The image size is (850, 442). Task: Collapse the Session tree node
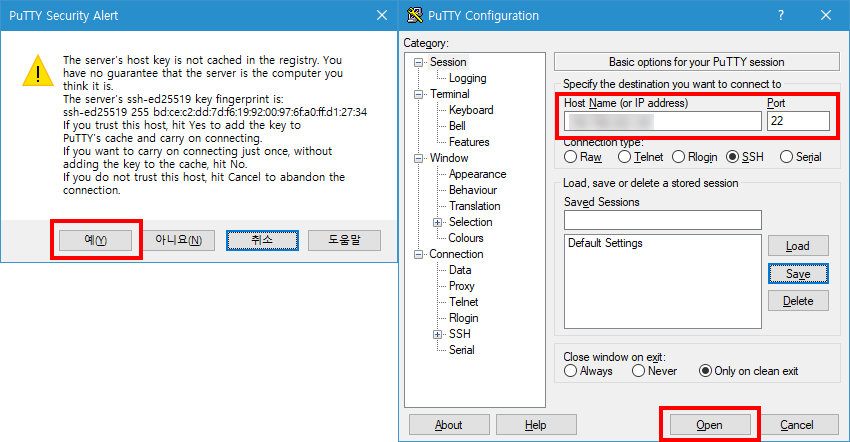[418, 62]
